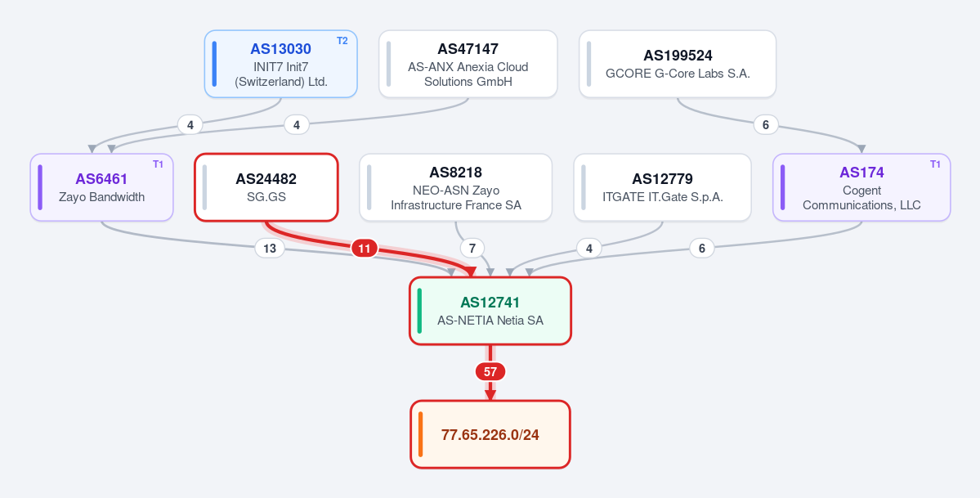Select the AS13030 INIT7 node
Image resolution: width=980 pixels, height=498 pixels.
280,64
